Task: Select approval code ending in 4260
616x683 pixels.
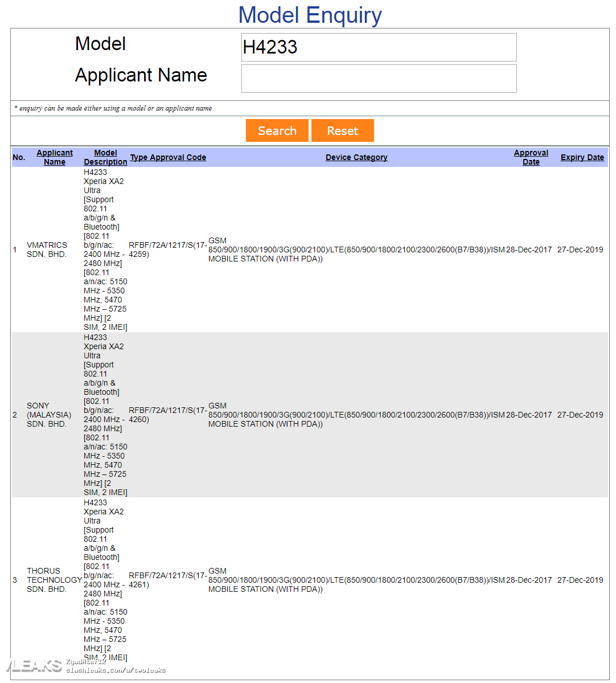Action: point(168,415)
